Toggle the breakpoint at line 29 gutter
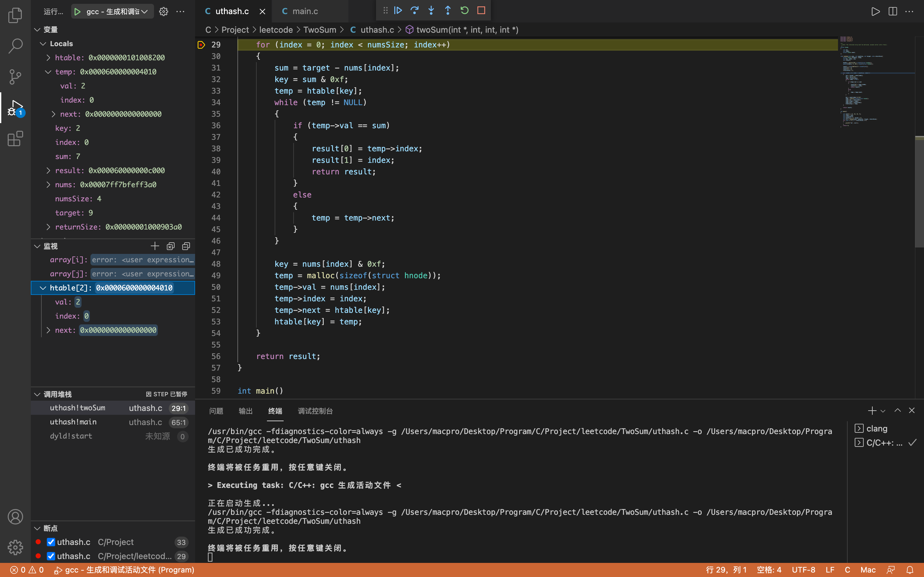The image size is (924, 577). [x=201, y=45]
